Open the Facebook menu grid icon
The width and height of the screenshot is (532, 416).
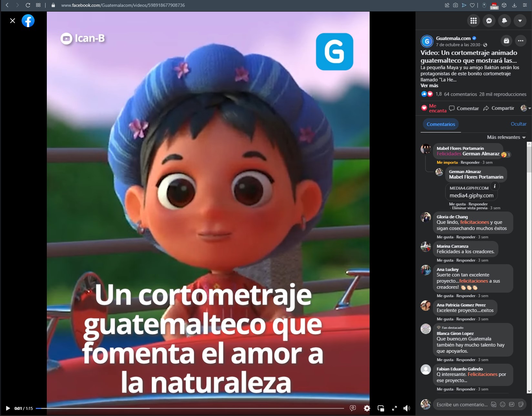click(474, 21)
